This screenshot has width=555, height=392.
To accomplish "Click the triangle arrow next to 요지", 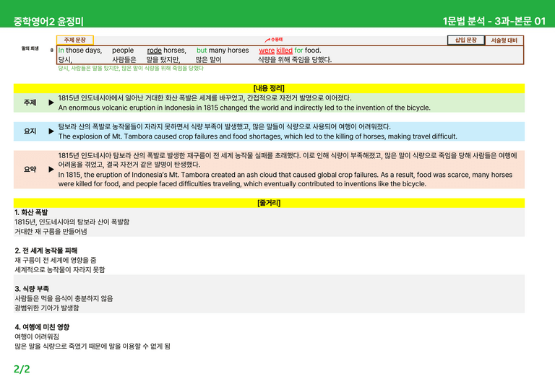I will click(x=51, y=131).
